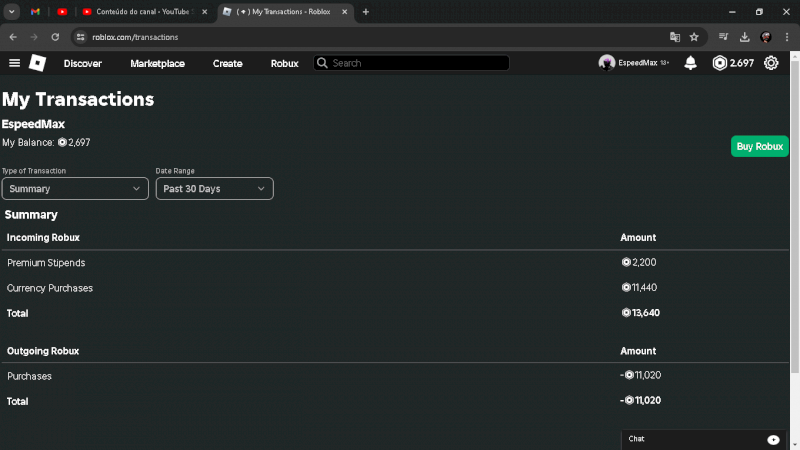This screenshot has width=800, height=450.
Task: Open the Roblox hamburger navigation menu
Action: click(14, 63)
